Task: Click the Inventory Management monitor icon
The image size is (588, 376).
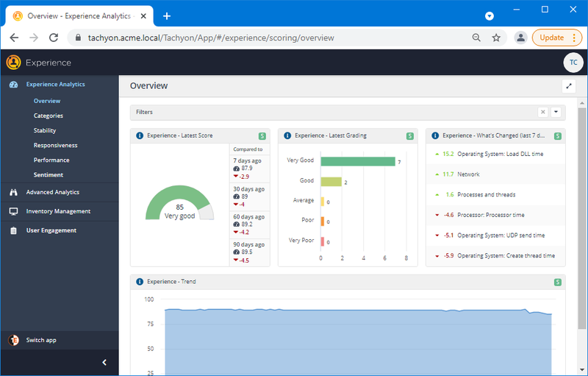Action: (13, 211)
